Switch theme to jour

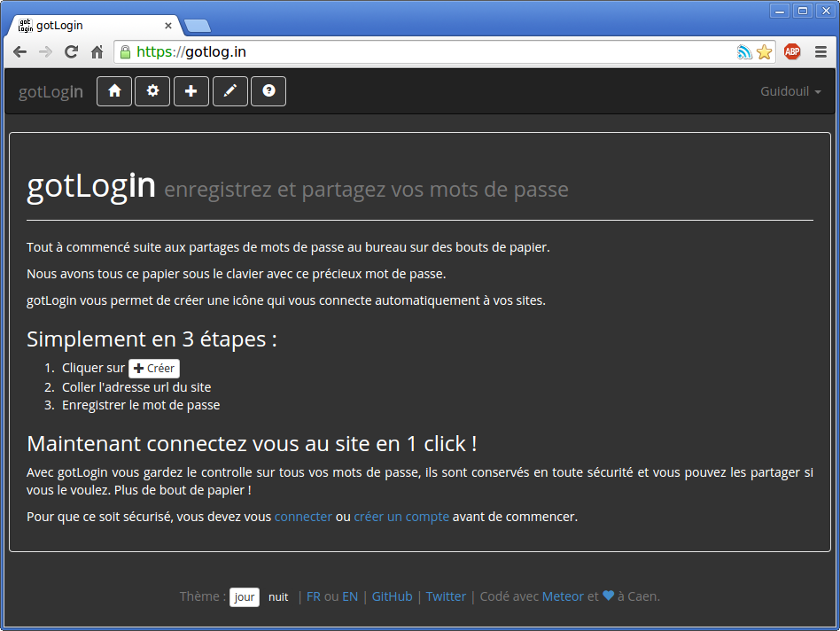(x=245, y=597)
